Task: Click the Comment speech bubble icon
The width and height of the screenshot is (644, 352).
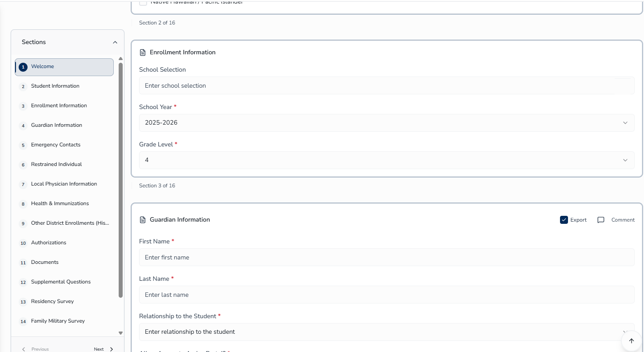Action: 601,220
